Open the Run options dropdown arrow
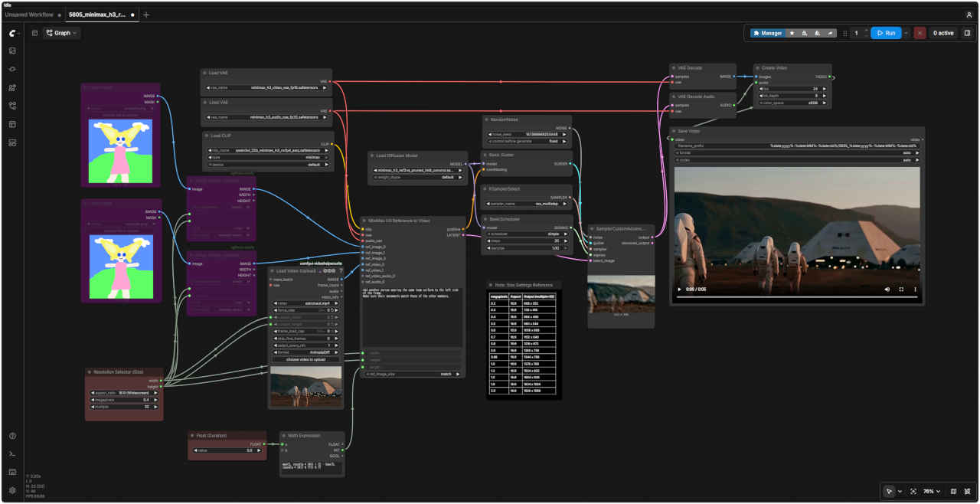This screenshot has width=980, height=504. click(906, 33)
